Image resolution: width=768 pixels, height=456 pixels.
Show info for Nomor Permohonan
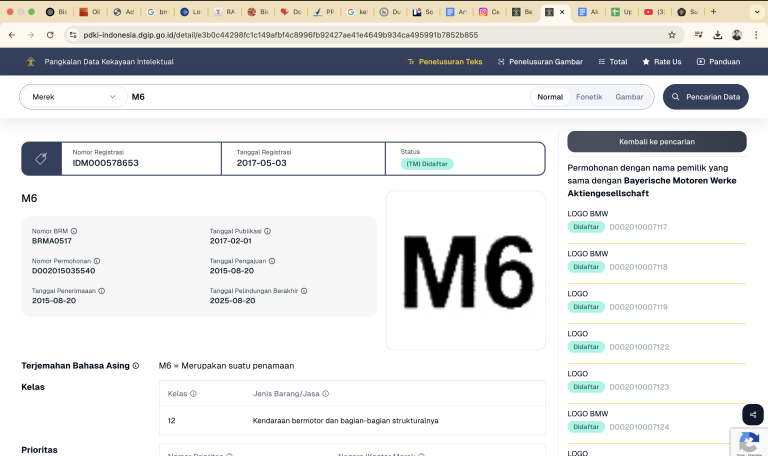coord(97,261)
